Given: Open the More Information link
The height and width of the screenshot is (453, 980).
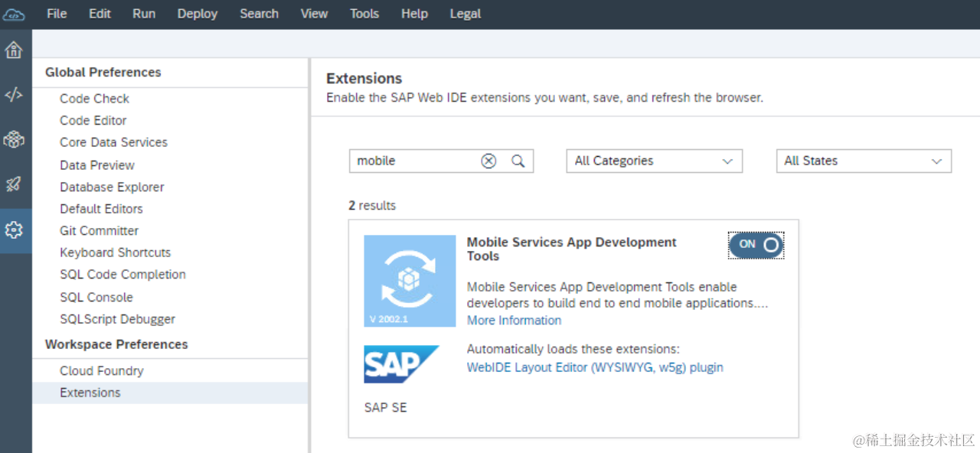Looking at the screenshot, I should point(514,321).
